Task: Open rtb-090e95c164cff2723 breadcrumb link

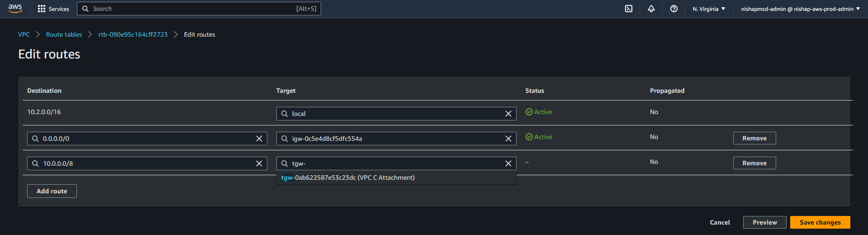Action: point(133,34)
